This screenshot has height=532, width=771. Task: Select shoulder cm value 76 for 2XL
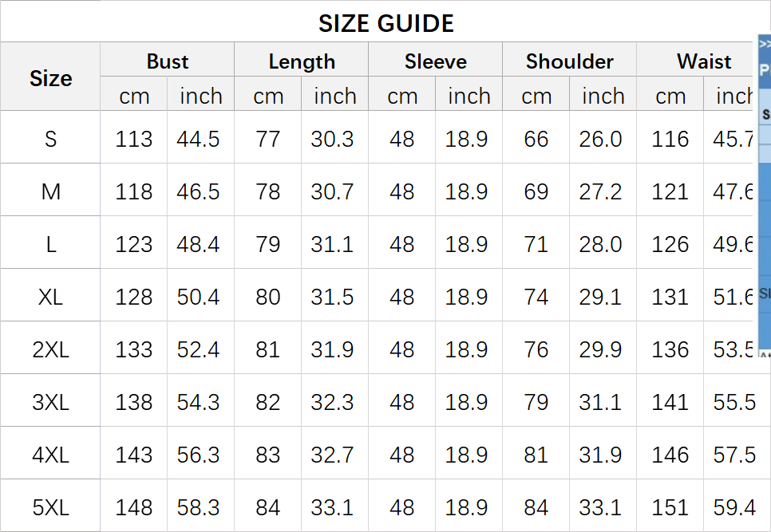[536, 349]
